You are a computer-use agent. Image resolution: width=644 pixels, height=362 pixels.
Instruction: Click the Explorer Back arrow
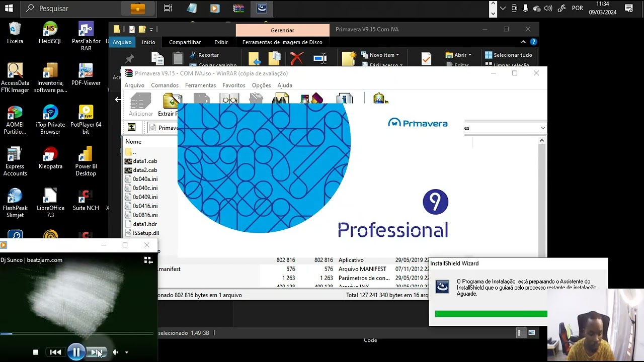coord(118,100)
